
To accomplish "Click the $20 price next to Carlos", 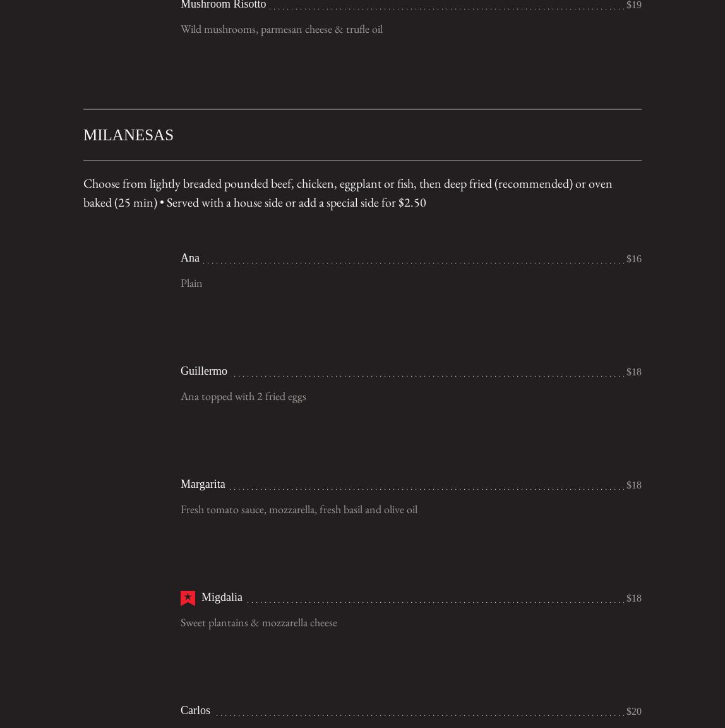I will 633,712.
